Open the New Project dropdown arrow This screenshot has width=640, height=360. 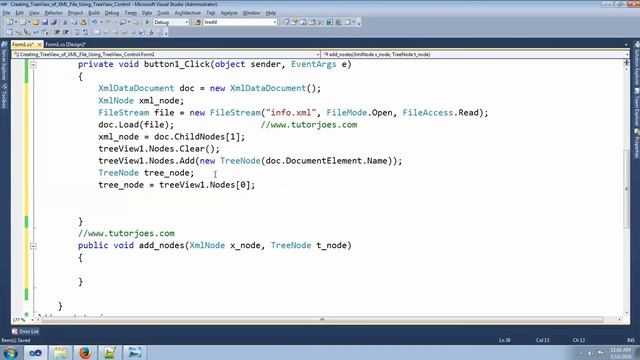point(16,22)
